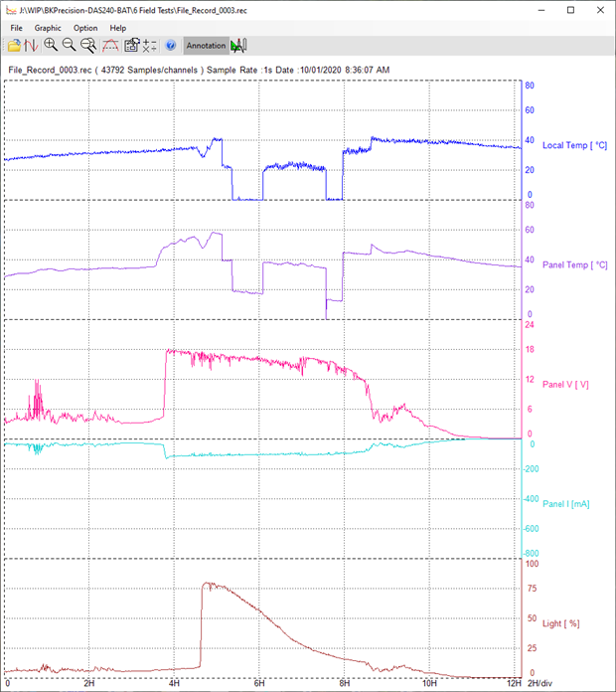Select the Panel Temp [°C] channel label

[573, 264]
